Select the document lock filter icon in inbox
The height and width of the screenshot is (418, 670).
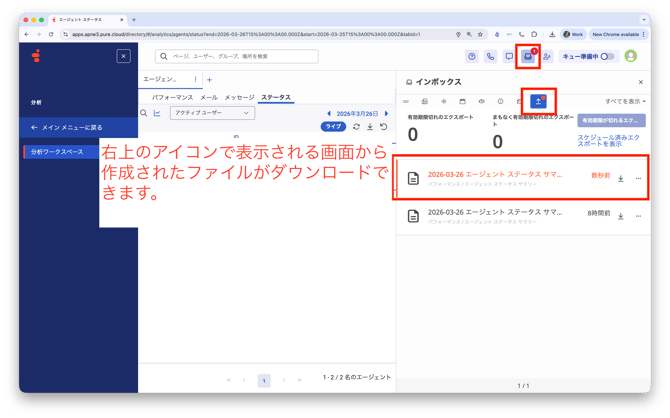pyautogui.click(x=425, y=101)
